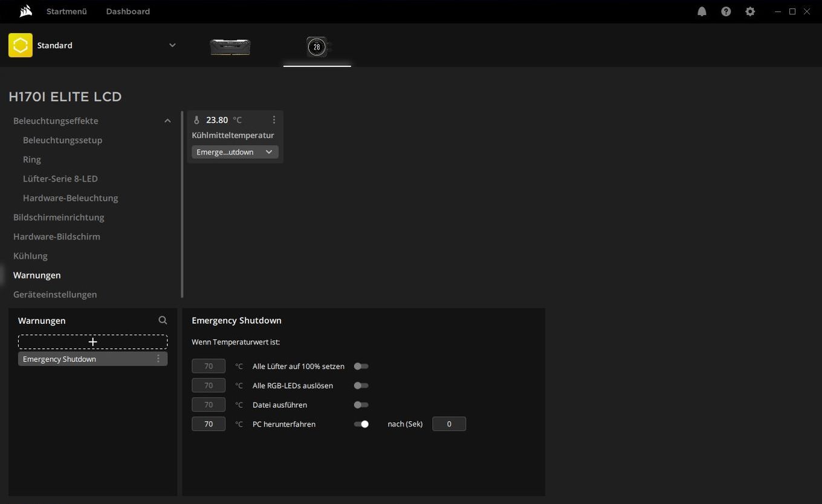Click the Emergency Shutdown panel heading
The height and width of the screenshot is (504, 822).
pyautogui.click(x=236, y=320)
